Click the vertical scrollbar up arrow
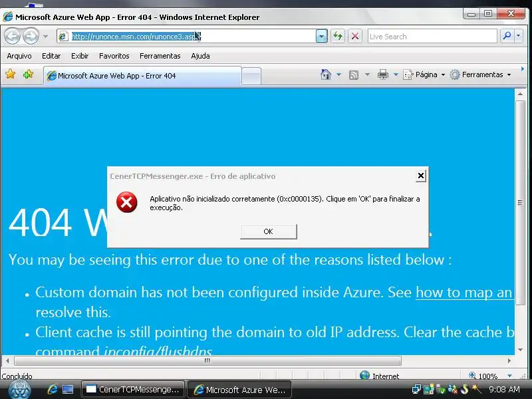The image size is (532, 399). click(520, 94)
